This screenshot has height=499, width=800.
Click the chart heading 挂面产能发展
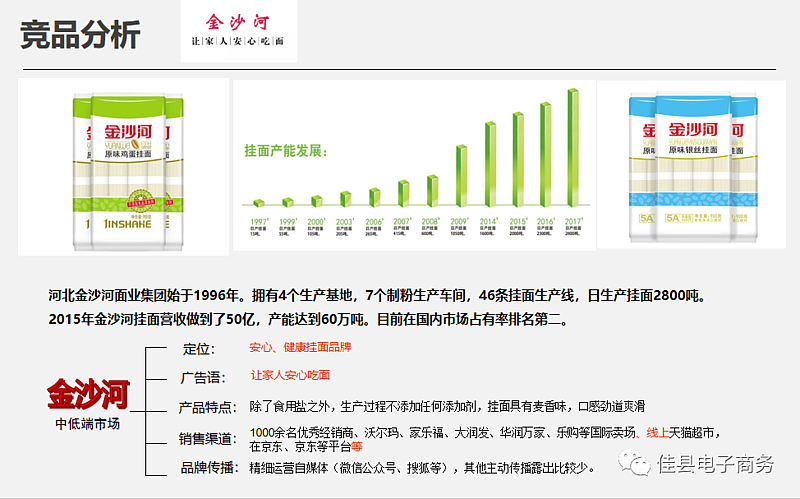pyautogui.click(x=286, y=151)
